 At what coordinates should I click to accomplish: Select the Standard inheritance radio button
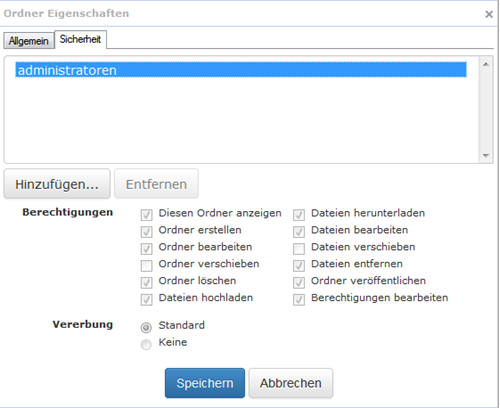pyautogui.click(x=146, y=327)
